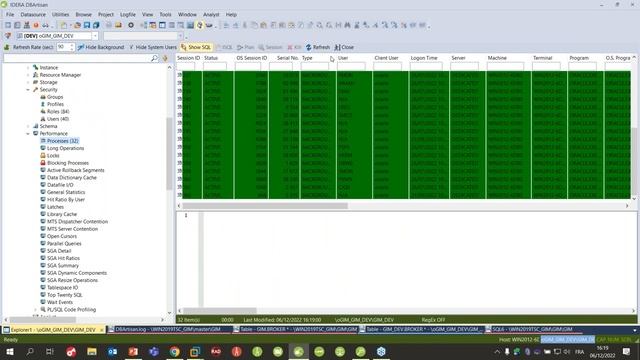Image resolution: width=640 pixels, height=360 pixels.
Task: Toggle the Show SQL button
Action: [x=196, y=47]
